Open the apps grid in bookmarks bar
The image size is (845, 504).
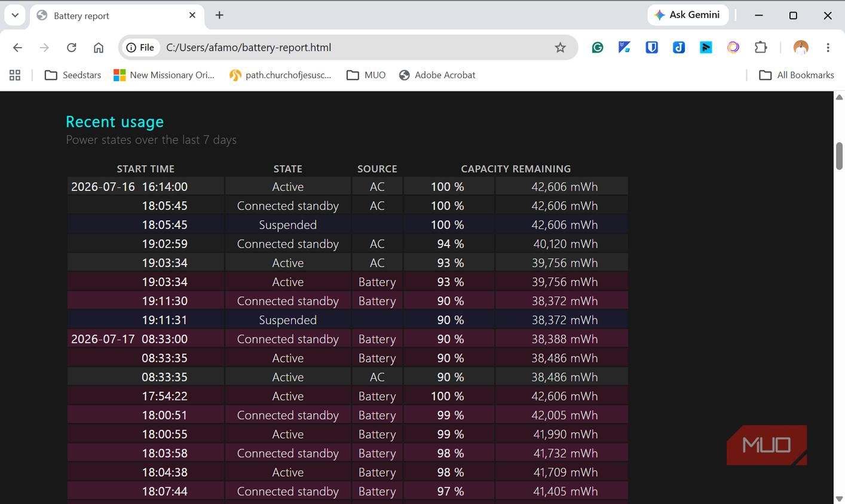15,75
